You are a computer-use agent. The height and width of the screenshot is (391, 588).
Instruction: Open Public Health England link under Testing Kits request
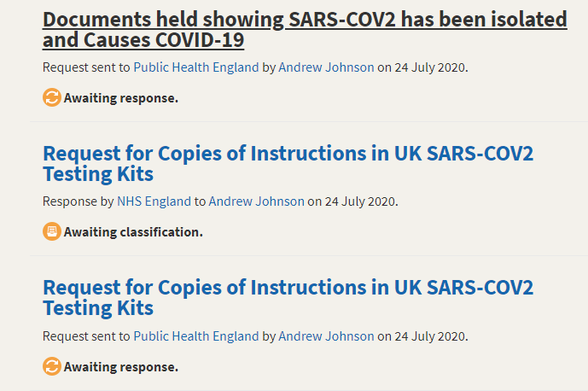point(196,336)
